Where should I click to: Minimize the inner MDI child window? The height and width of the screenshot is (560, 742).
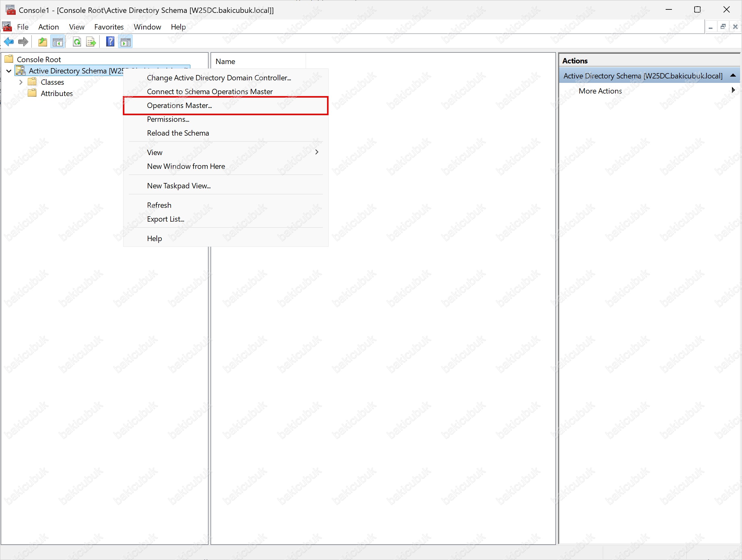pos(711,27)
